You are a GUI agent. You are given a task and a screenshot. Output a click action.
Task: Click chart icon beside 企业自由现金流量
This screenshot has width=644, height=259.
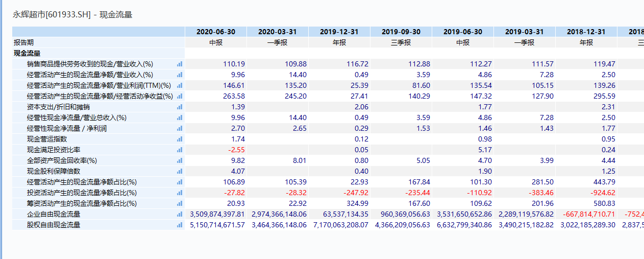click(x=180, y=214)
